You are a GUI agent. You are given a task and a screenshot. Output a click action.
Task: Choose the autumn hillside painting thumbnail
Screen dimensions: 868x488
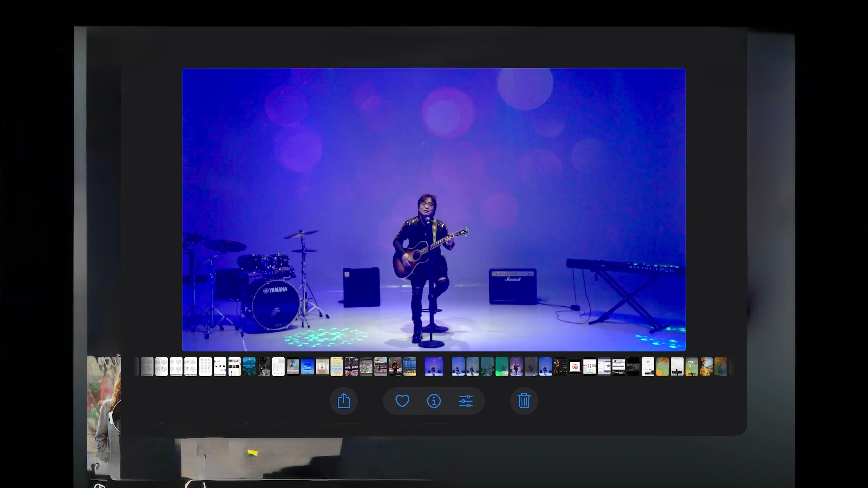pos(706,367)
